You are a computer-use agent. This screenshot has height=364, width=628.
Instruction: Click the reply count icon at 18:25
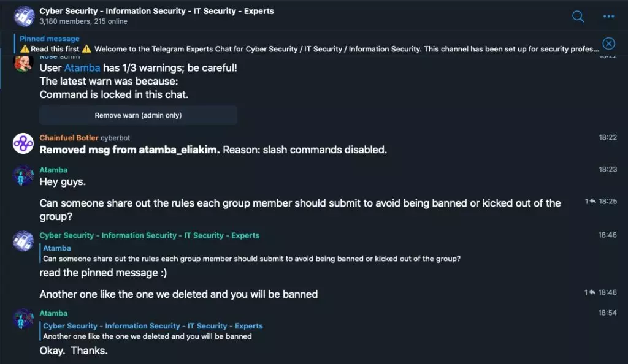(x=590, y=201)
